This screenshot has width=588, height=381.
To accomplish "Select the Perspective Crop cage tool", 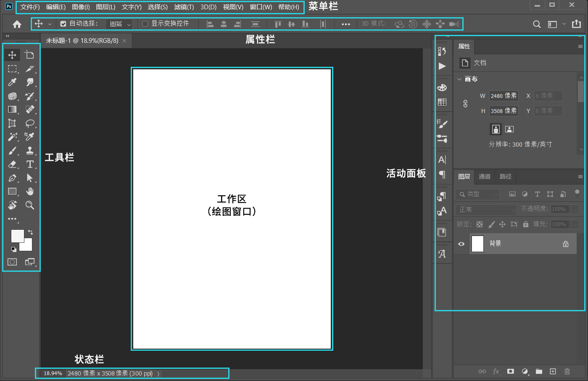I will 12,123.
